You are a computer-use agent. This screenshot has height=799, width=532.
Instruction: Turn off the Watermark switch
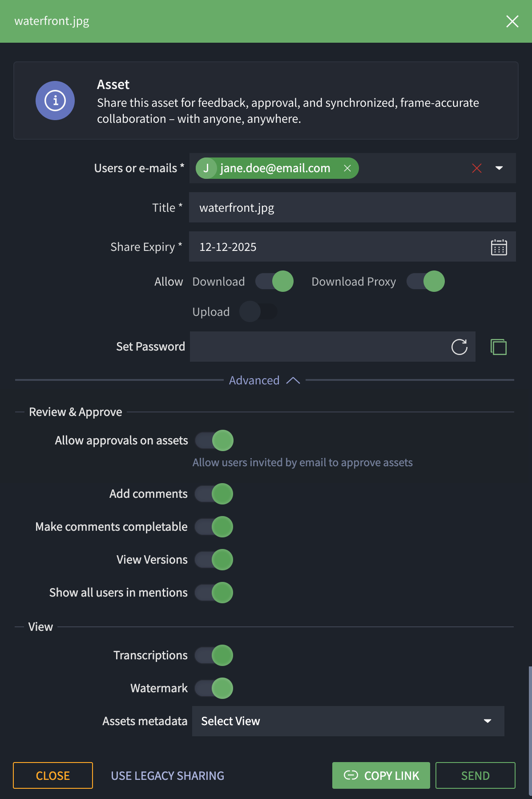(214, 688)
